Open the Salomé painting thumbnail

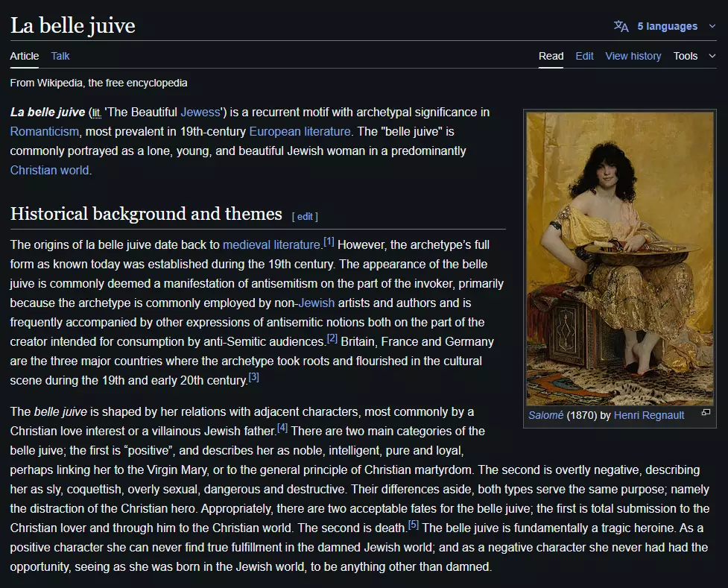[620, 259]
